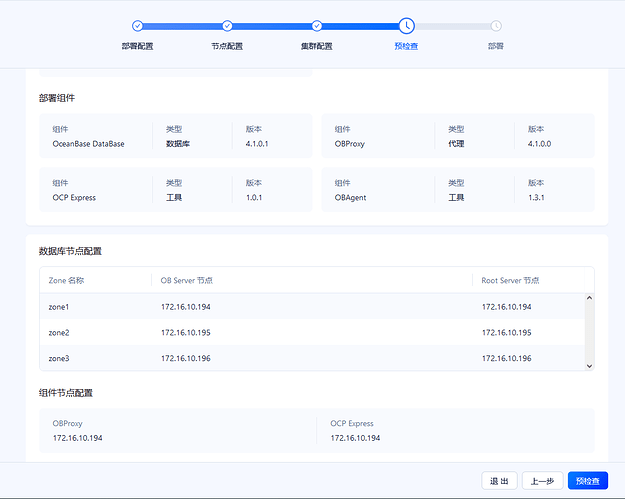
Task: Click the 预检查 step label
Action: pos(407,46)
